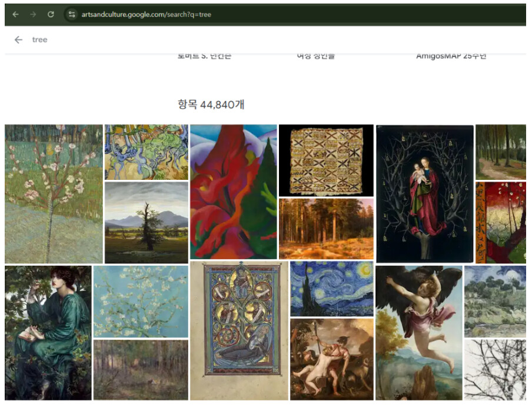Click the browser back arrow
Screen dimensions: 532x405
(16, 14)
